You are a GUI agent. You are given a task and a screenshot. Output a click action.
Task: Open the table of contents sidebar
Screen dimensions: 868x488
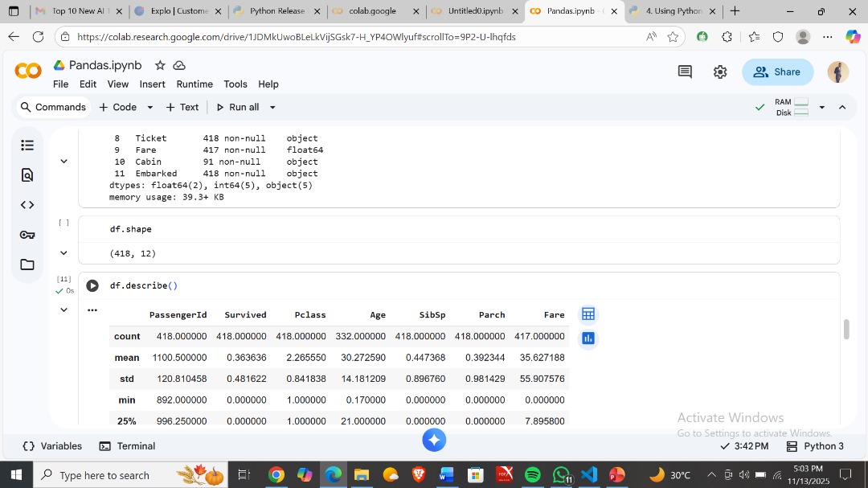27,145
